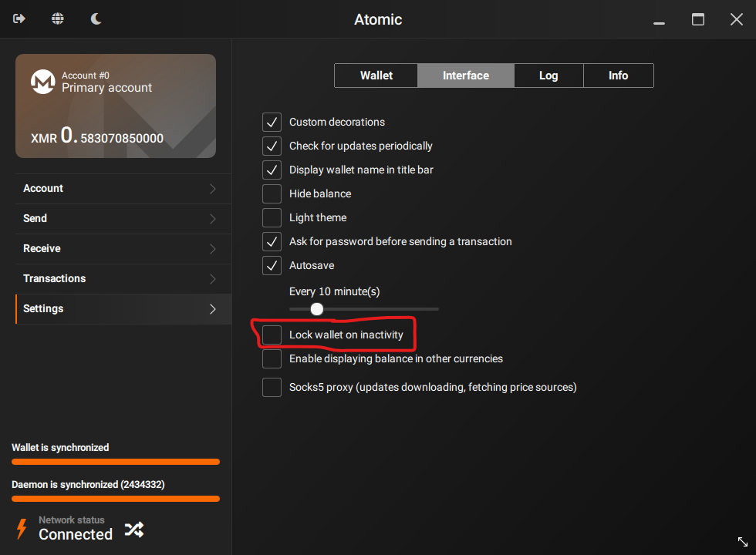Toggle the Light theme checkbox
This screenshot has height=555, width=756.
click(x=272, y=217)
